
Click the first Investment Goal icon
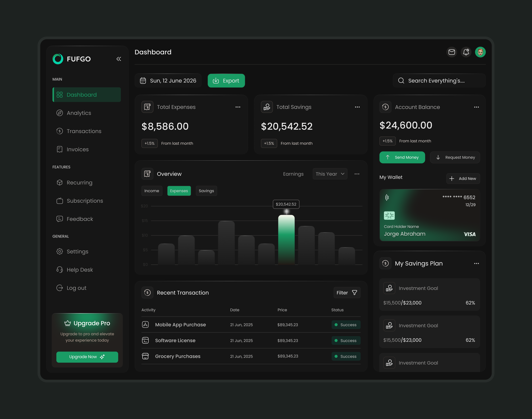(x=389, y=288)
